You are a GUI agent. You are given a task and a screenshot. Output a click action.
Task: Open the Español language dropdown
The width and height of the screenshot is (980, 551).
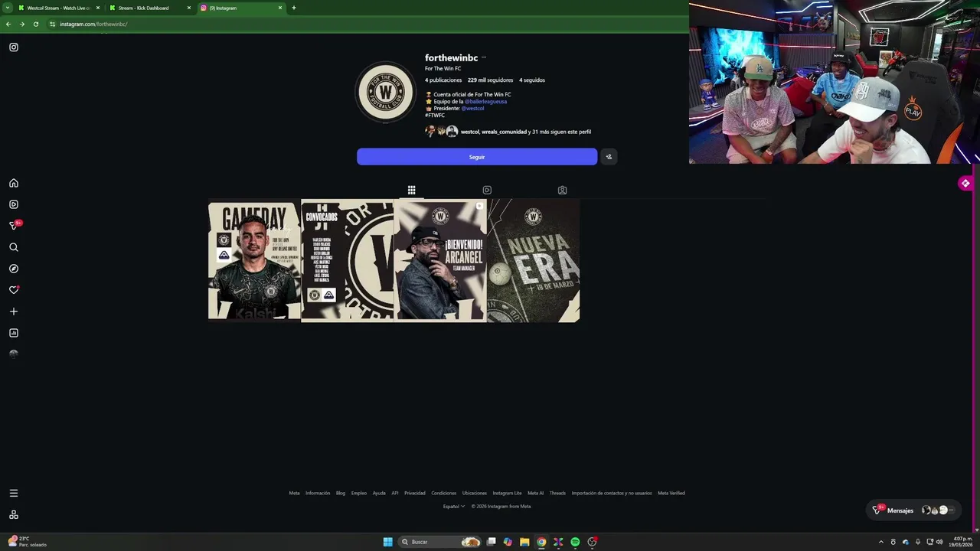tap(453, 507)
